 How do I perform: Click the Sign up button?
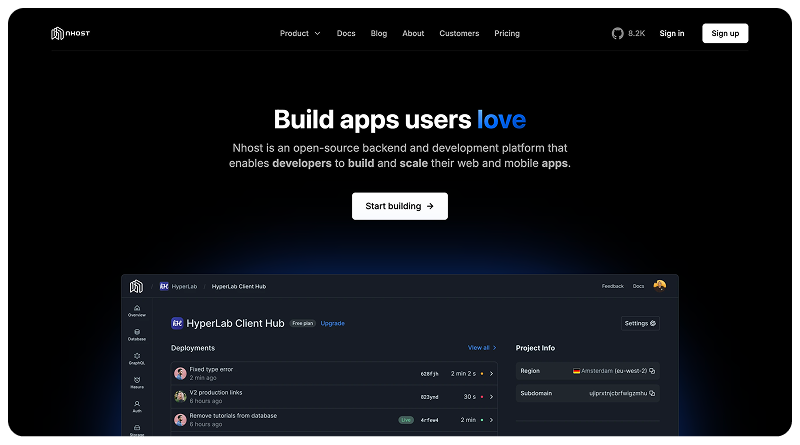pos(725,33)
